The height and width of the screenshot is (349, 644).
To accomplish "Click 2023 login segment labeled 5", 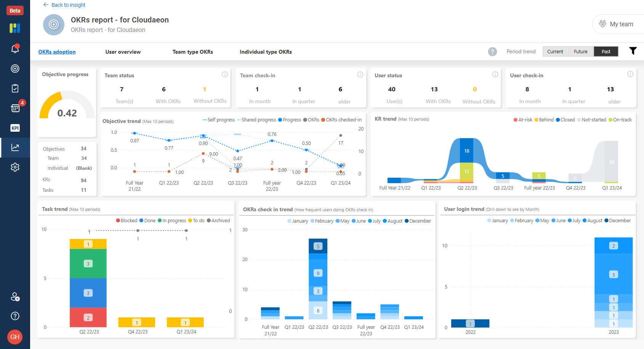I will click(x=614, y=274).
